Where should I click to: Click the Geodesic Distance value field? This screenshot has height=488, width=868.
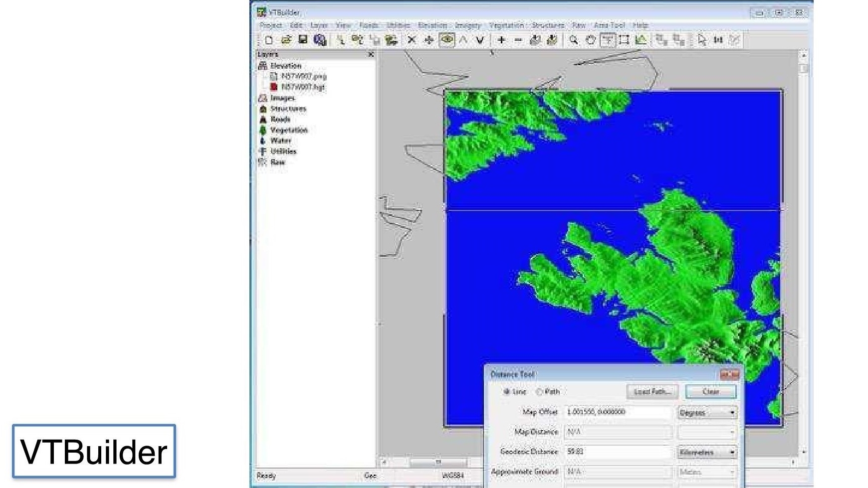pyautogui.click(x=619, y=452)
